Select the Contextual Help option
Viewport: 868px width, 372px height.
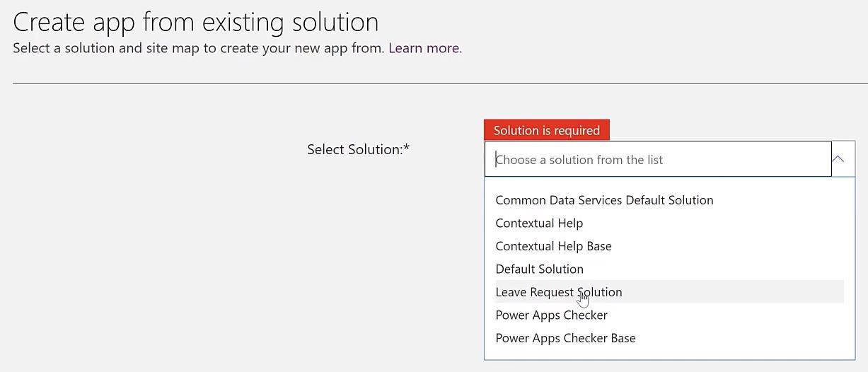(x=539, y=223)
